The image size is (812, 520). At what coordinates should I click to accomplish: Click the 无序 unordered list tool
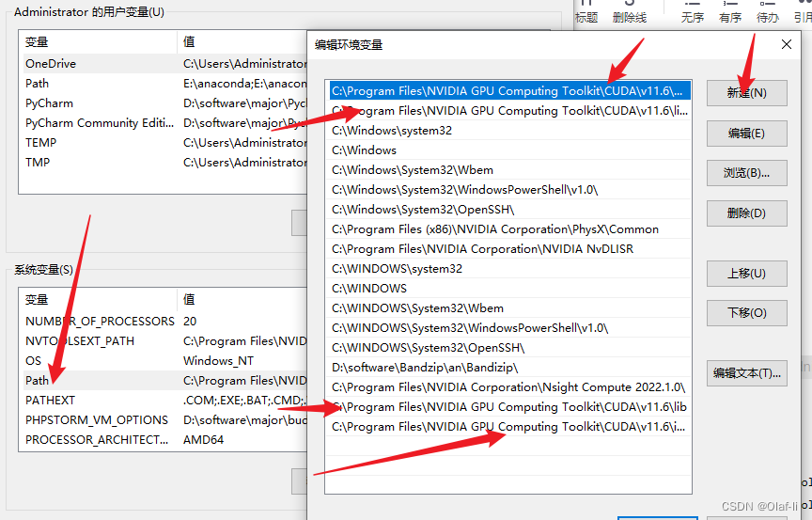click(x=693, y=11)
